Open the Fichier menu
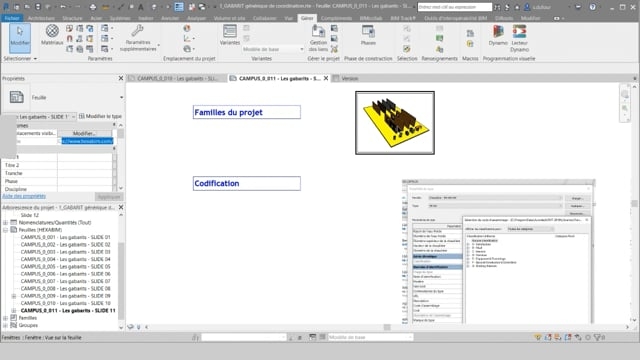The width and height of the screenshot is (640, 360). point(12,18)
